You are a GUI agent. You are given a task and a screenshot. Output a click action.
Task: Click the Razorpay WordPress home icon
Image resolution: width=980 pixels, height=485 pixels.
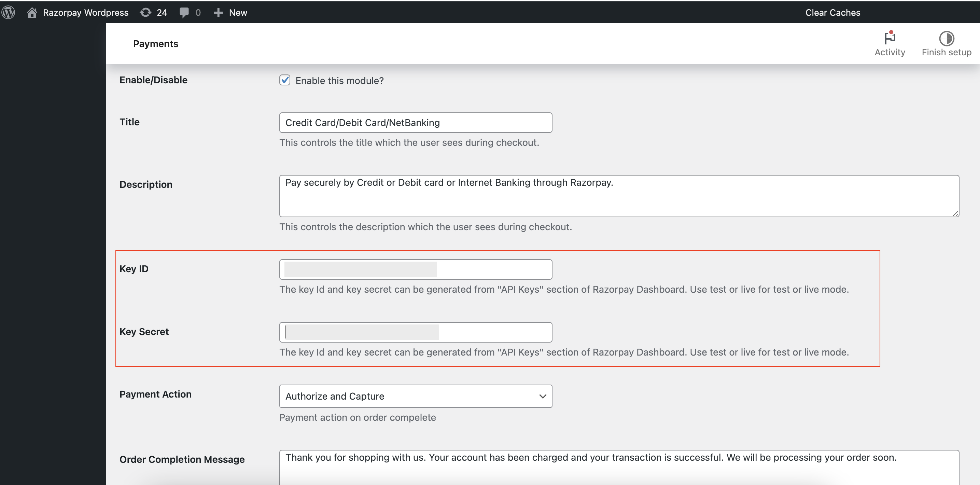(x=32, y=12)
